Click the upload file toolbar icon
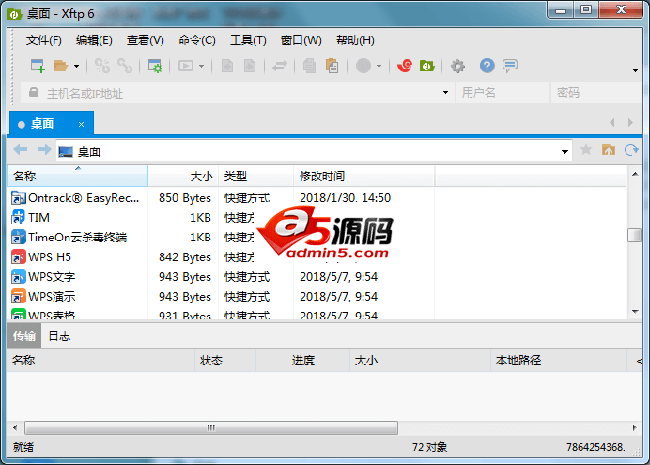 (227, 66)
